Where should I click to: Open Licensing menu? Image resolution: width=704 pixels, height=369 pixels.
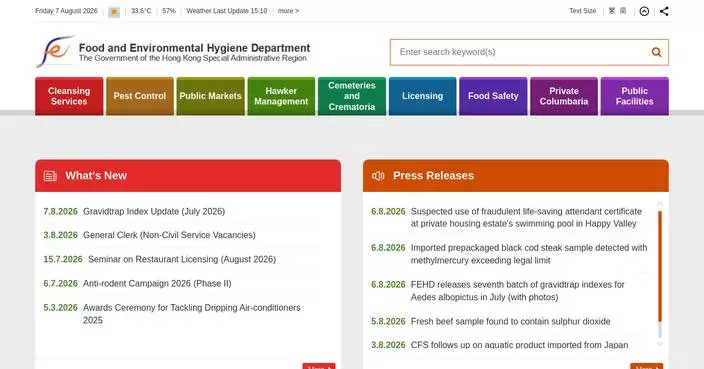point(422,96)
